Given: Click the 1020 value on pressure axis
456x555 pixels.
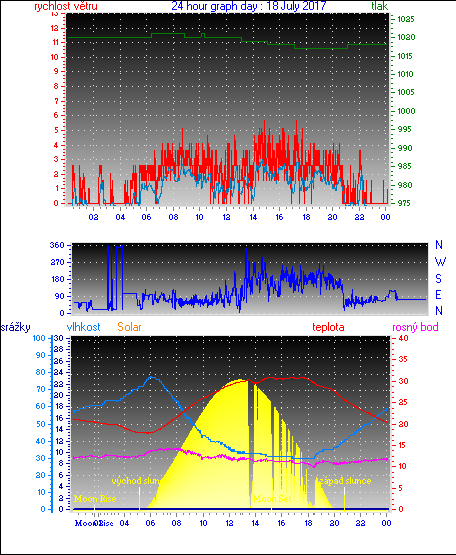Looking at the screenshot, I should pos(406,37).
